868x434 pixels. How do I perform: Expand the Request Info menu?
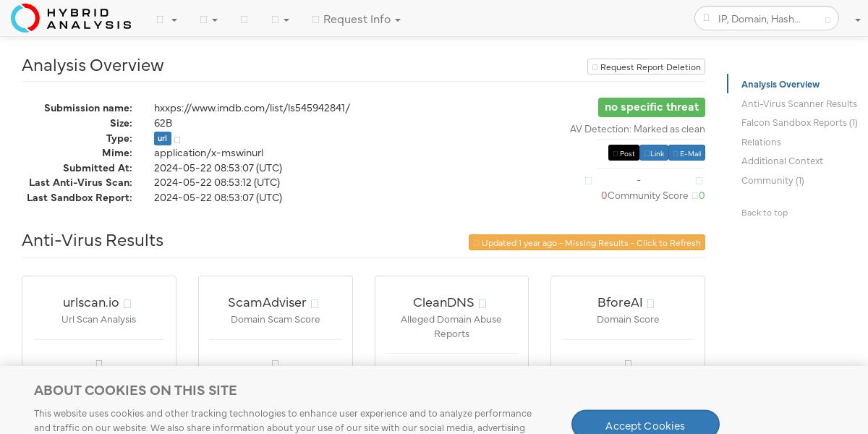(357, 20)
